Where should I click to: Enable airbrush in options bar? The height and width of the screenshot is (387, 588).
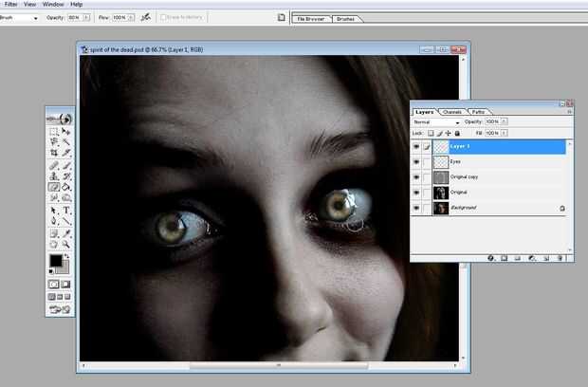tap(145, 17)
